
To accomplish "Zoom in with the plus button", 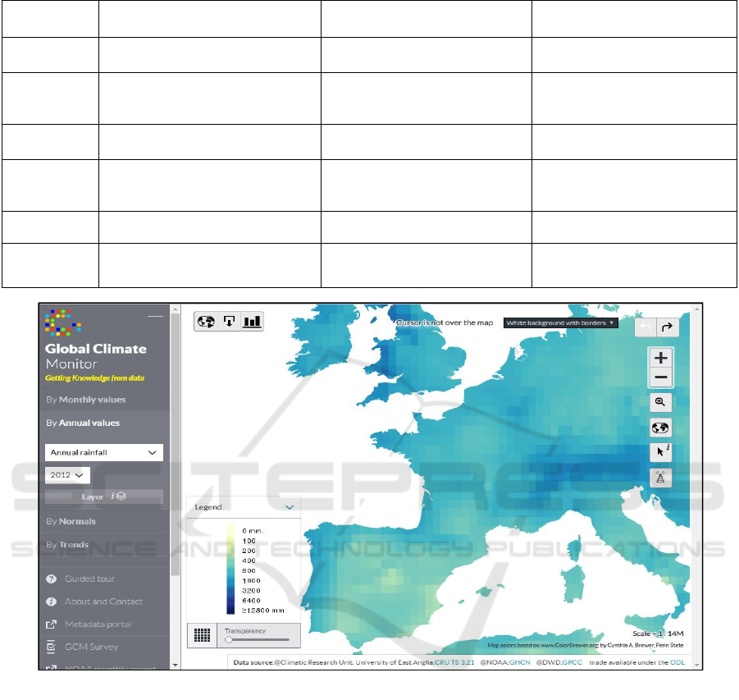I will [660, 358].
